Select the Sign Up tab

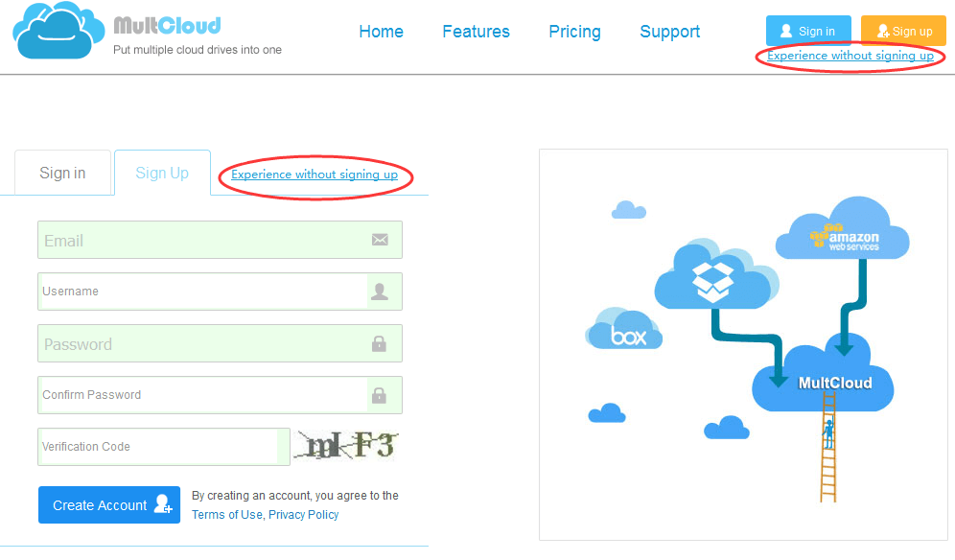pos(162,173)
